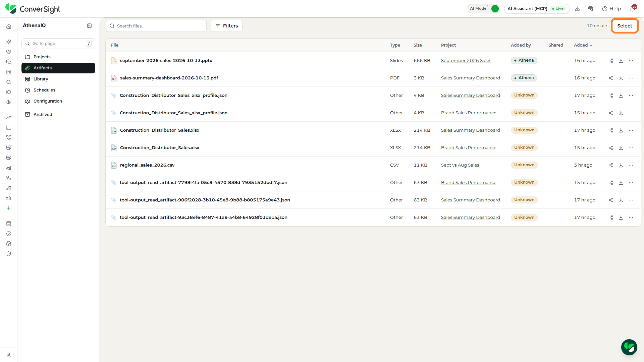Image resolution: width=644 pixels, height=362 pixels.
Task: Click the Select button
Action: (625, 26)
